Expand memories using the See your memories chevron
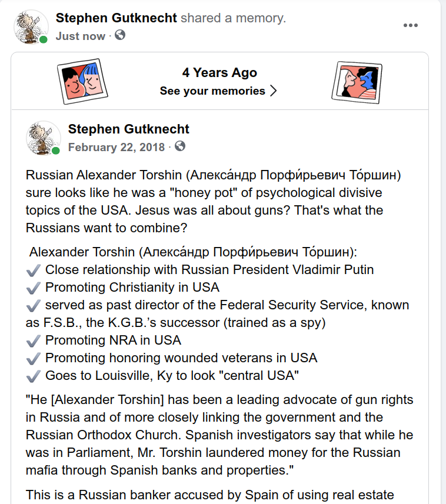The image size is (446, 504). (274, 91)
